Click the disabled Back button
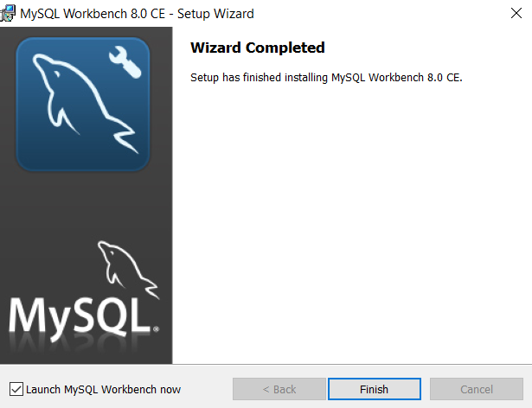This screenshot has height=408, width=532. (x=279, y=389)
